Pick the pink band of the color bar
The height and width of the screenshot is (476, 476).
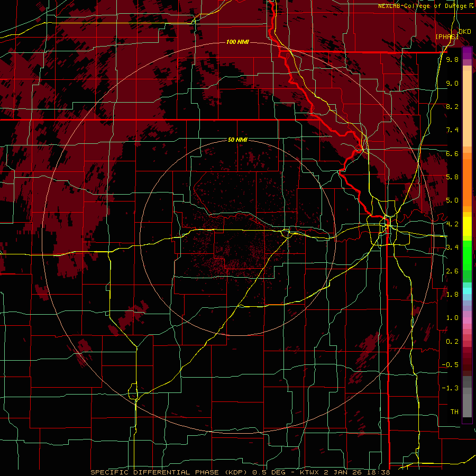click(x=467, y=321)
